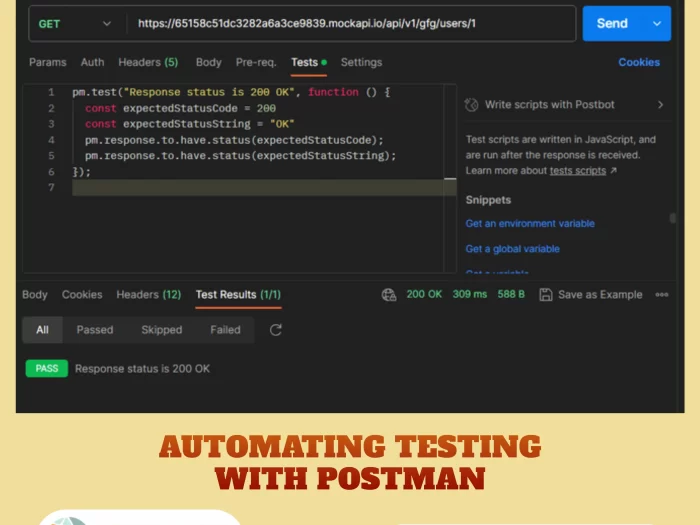This screenshot has width=700, height=525.
Task: Click the code line containing expectedStatusCode = 200
Action: [180, 108]
